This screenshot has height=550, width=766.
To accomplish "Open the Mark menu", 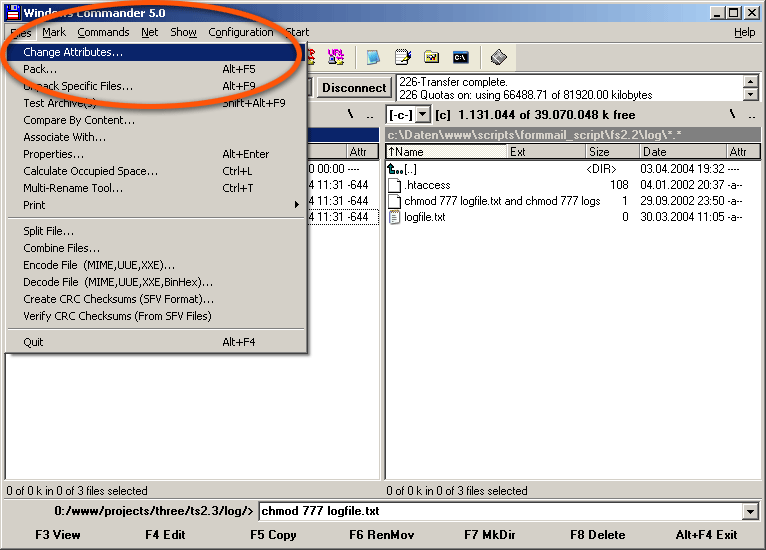I will pos(54,32).
